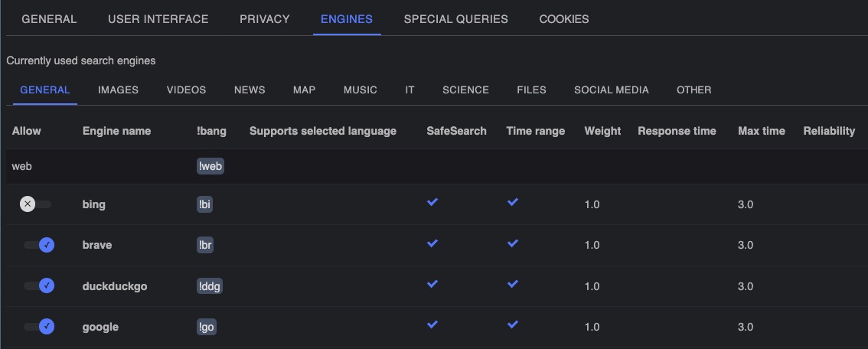Click the !web bang badge
This screenshot has height=349, width=868.
[210, 166]
